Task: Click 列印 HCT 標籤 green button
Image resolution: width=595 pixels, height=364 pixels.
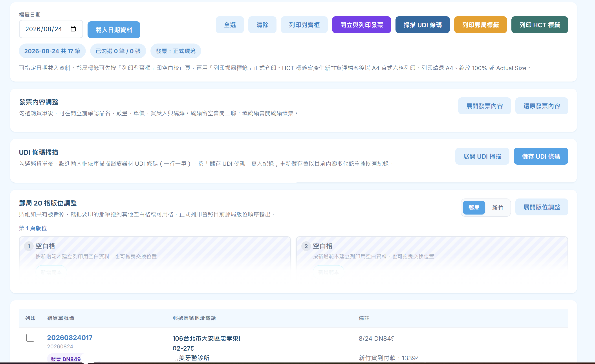Action: click(540, 25)
